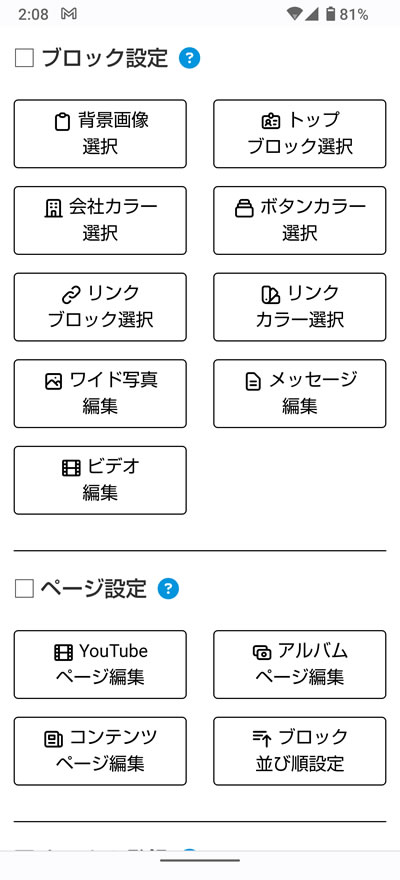Viewport: 400px width, 880px height.
Task: Tap the picture icon on ワイド写真 編集
Action: [53, 381]
